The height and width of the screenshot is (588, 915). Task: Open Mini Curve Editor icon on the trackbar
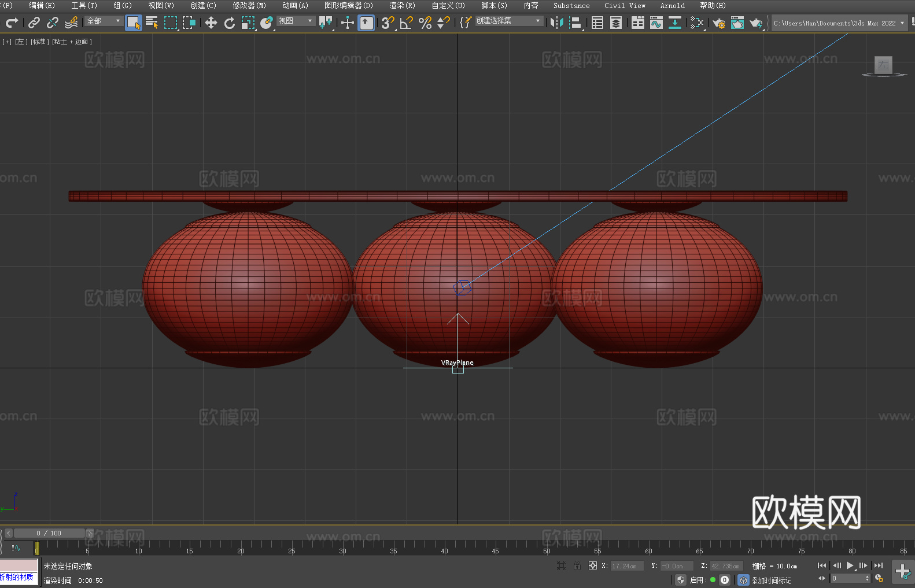[x=16, y=548]
